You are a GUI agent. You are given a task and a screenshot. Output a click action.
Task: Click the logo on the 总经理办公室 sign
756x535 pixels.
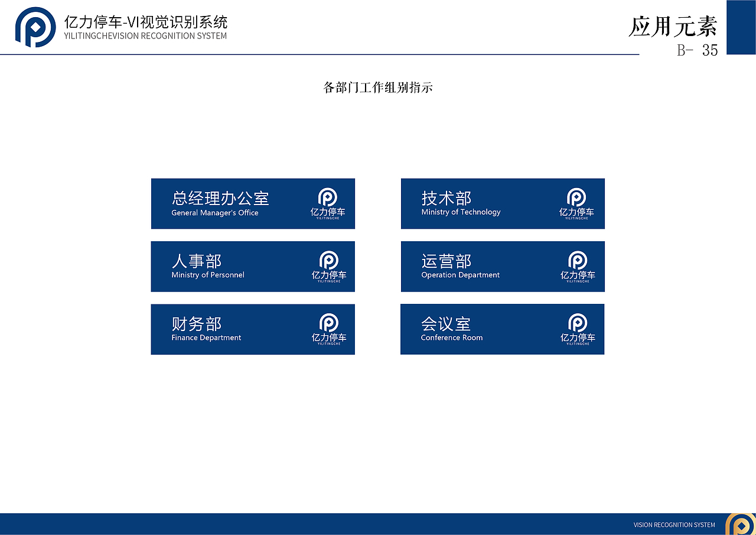(x=328, y=204)
